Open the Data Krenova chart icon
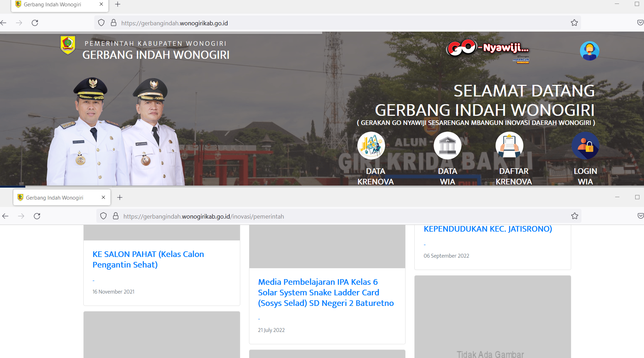 click(371, 146)
